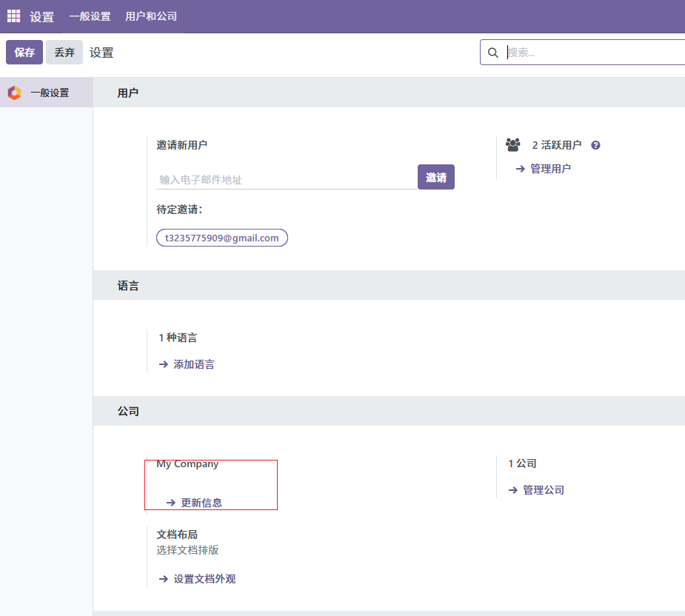Image resolution: width=685 pixels, height=616 pixels.
Task: Focus the 搜索 search box
Action: [x=592, y=53]
